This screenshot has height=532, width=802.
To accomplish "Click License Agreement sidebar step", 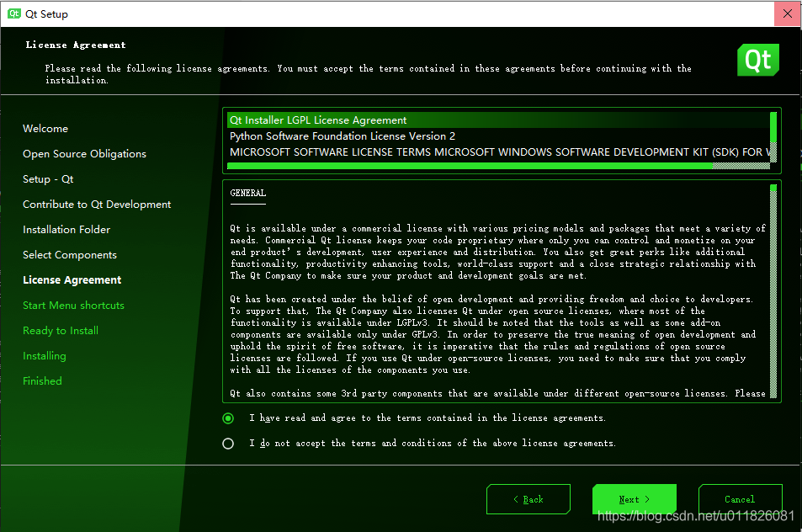I will (72, 279).
